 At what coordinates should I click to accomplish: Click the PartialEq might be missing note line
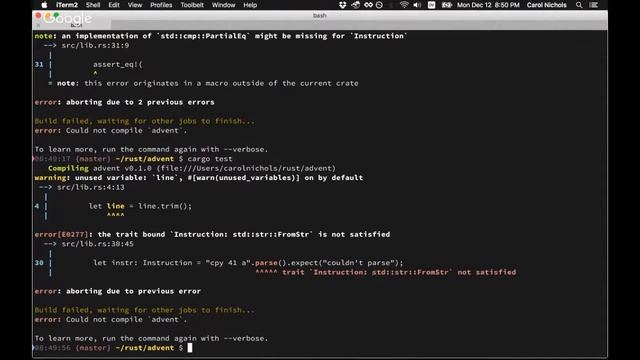(x=221, y=36)
